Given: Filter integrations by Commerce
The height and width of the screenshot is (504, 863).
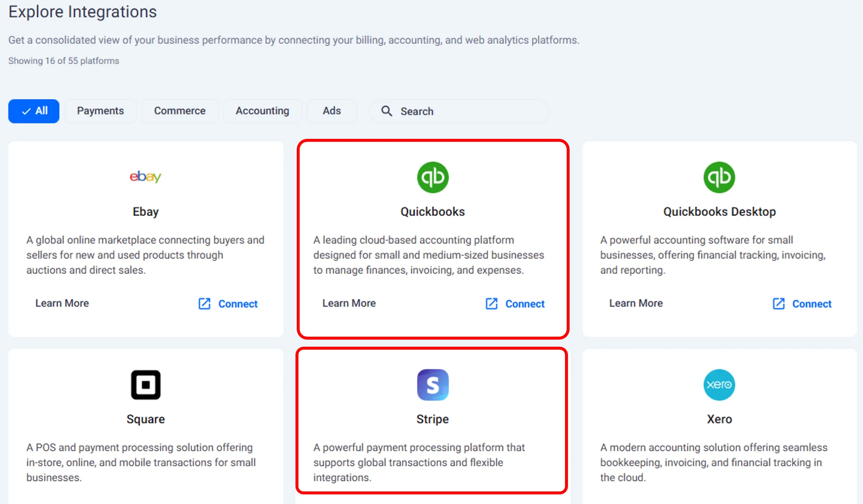Looking at the screenshot, I should pos(180,111).
